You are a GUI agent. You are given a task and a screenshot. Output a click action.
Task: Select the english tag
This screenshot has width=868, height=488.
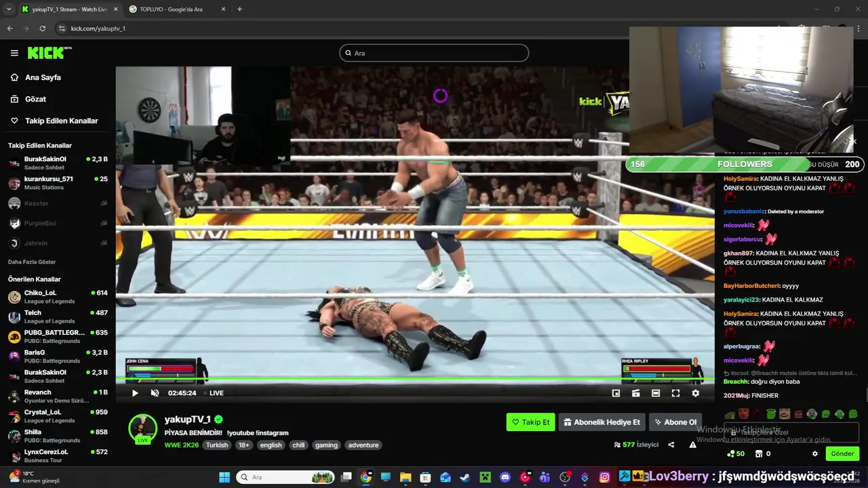tap(271, 445)
